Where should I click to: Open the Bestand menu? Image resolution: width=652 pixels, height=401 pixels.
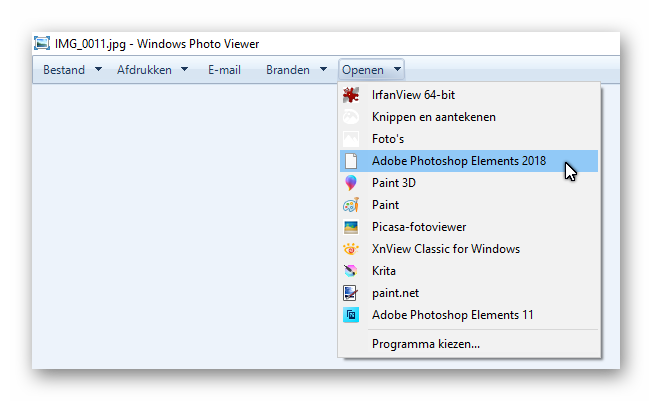pyautogui.click(x=64, y=70)
